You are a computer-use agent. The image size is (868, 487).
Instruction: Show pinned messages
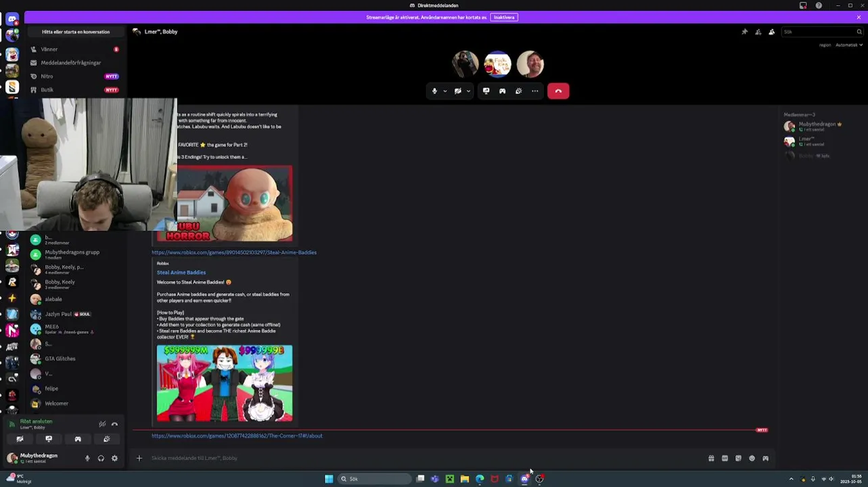coord(744,32)
